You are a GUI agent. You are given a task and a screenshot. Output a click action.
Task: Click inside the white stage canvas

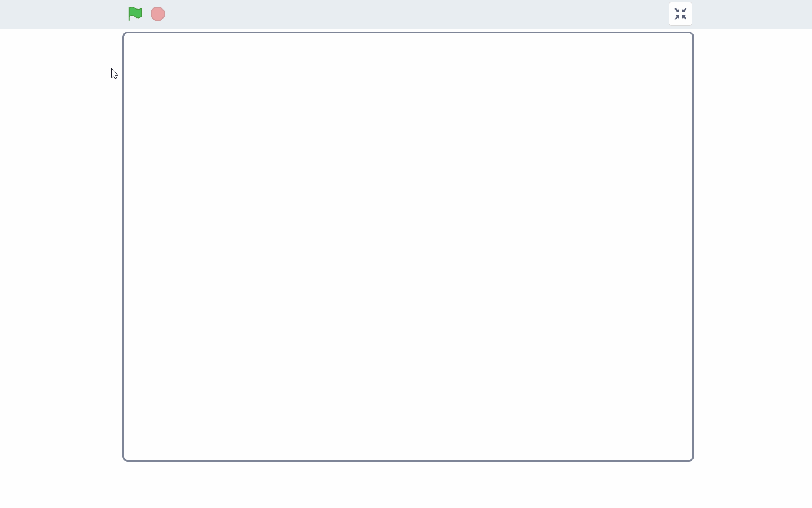pyautogui.click(x=408, y=247)
